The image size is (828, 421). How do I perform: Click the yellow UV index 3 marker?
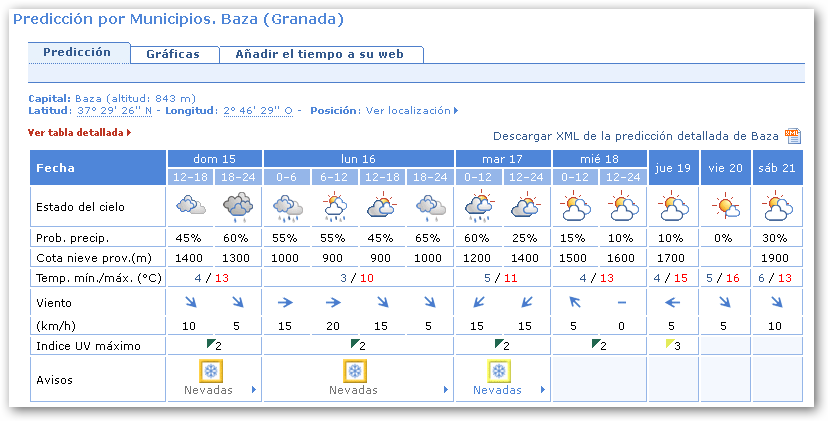(667, 345)
